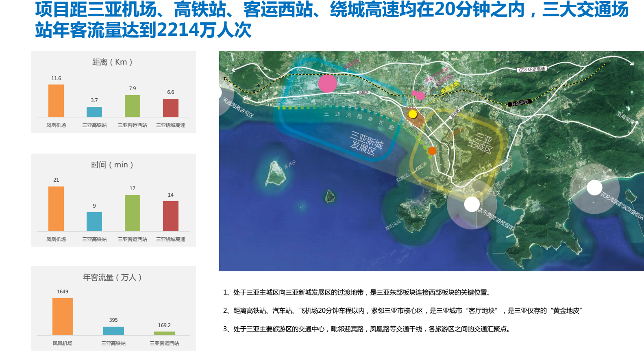The image size is (644, 362).
Task: Select red 14-minute bar for 三亚绕城高速
Action: coord(171,216)
